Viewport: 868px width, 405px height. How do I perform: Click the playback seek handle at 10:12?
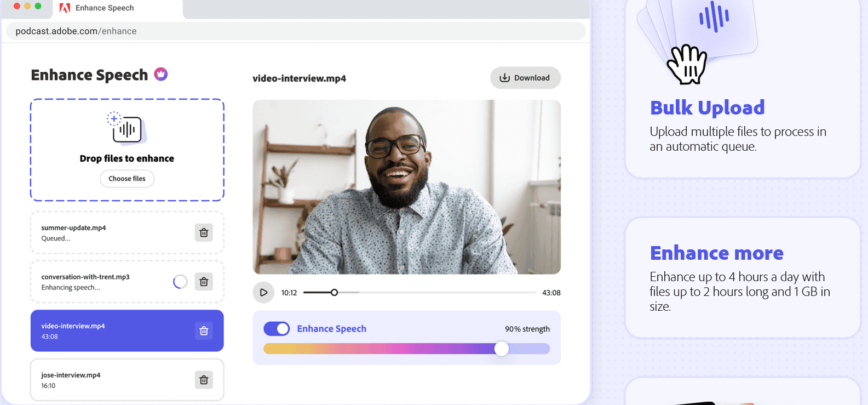pyautogui.click(x=334, y=293)
